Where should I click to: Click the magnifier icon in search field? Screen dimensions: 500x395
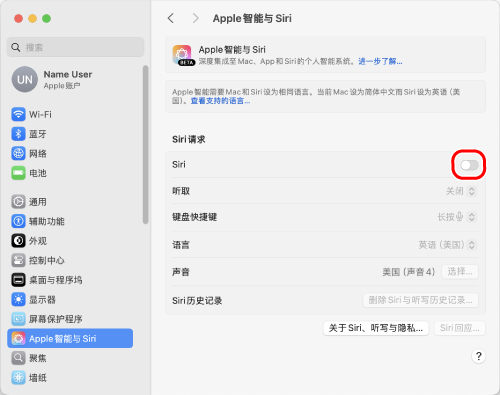coord(16,47)
